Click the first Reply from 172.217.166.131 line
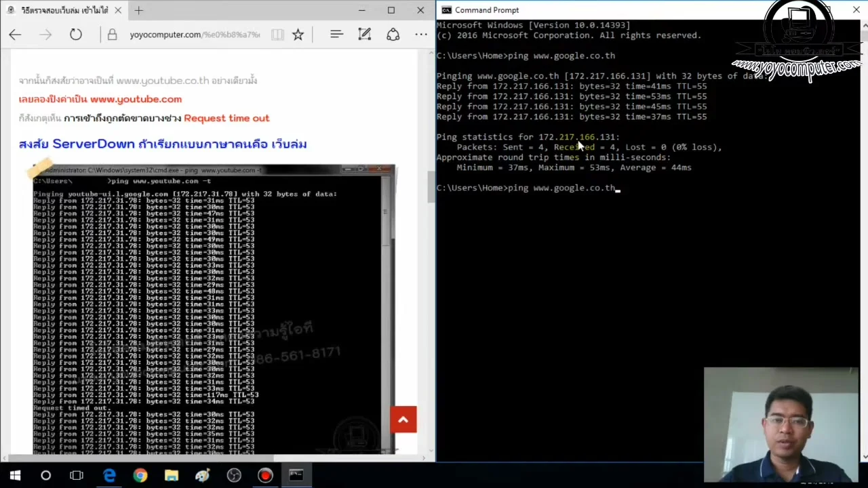The width and height of the screenshot is (868, 488). [571, 86]
